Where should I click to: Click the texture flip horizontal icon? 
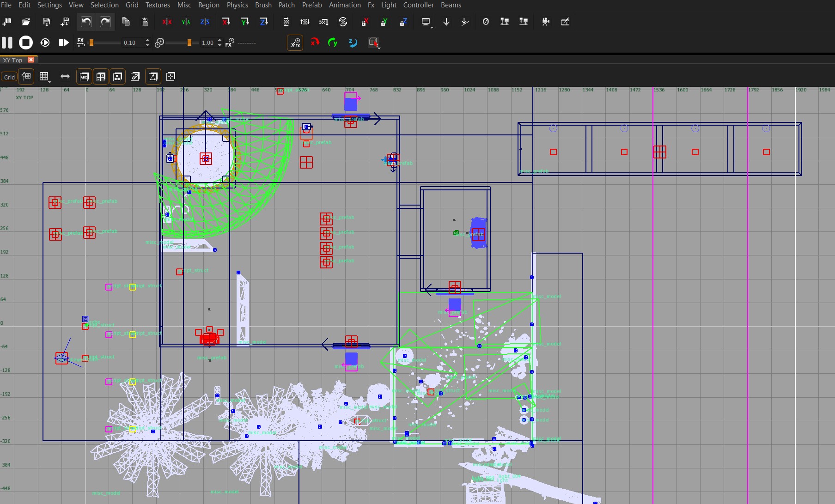point(286,22)
